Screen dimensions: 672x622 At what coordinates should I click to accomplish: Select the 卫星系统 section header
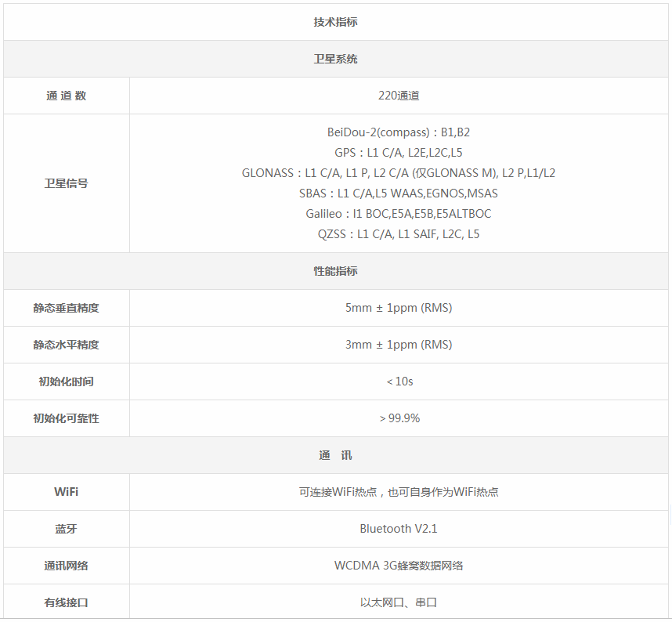(335, 59)
